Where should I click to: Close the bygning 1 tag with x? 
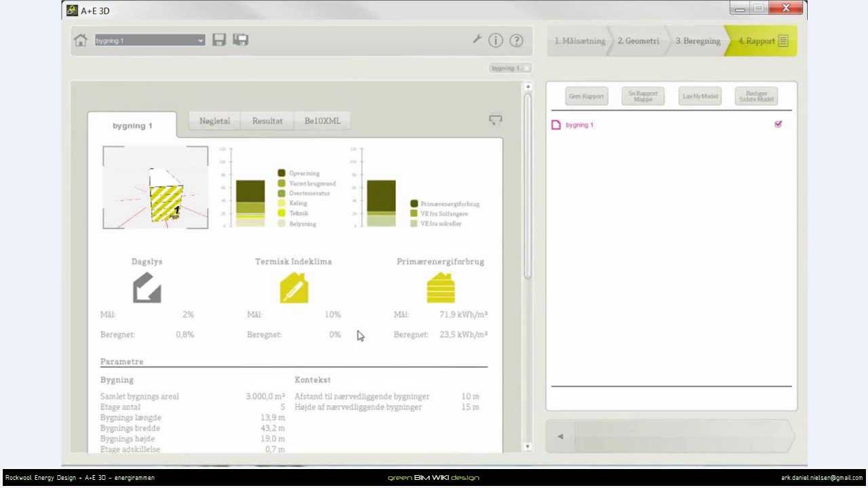pyautogui.click(x=527, y=68)
